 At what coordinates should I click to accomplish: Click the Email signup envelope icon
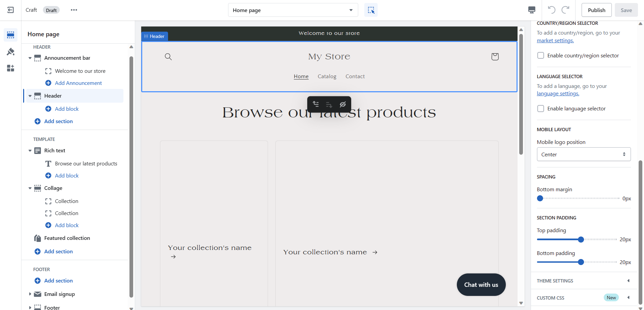(x=38, y=294)
